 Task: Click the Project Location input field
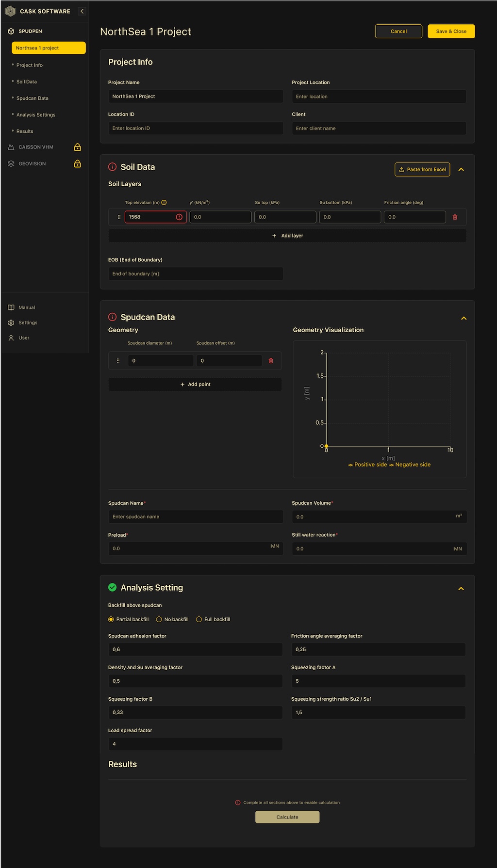(x=379, y=96)
